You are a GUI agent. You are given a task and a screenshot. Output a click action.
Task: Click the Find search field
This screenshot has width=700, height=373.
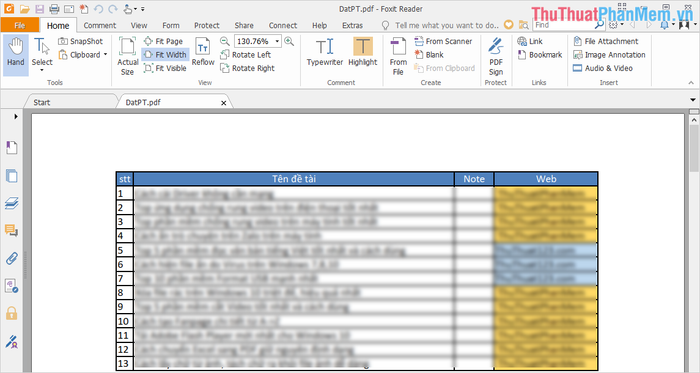click(564, 25)
